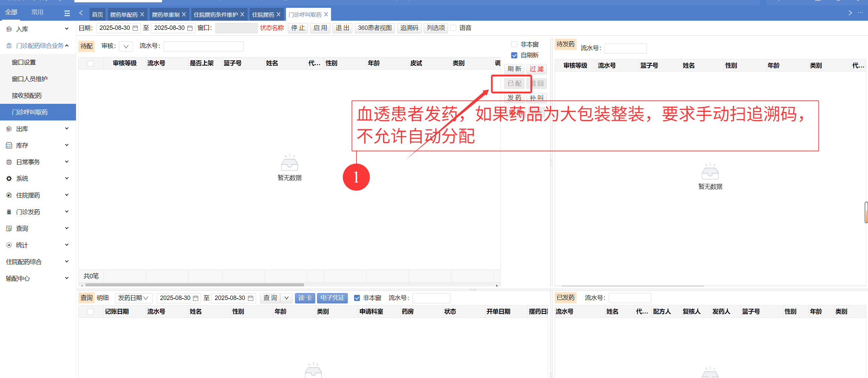Uncheck the 自刷新 checkbox
Screen dimensions: 868x378
(514, 55)
